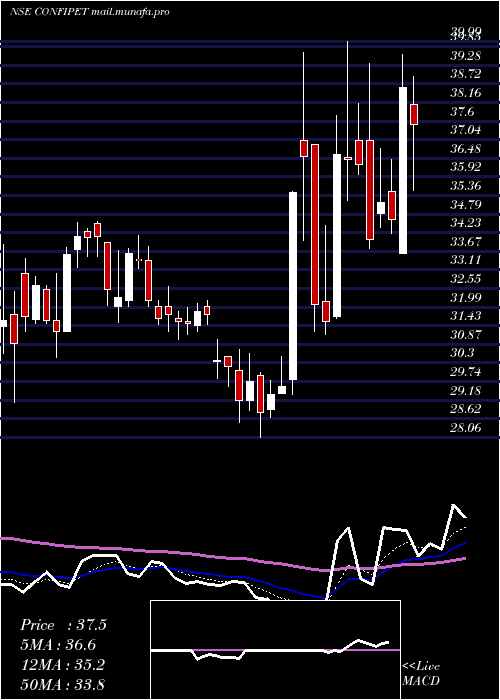Click the '12MA : 35.2' readout

pyautogui.click(x=62, y=665)
